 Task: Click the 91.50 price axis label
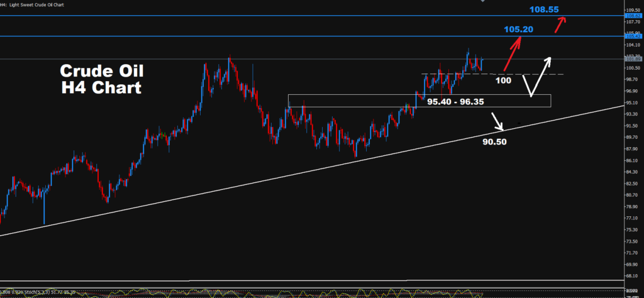coord(633,126)
